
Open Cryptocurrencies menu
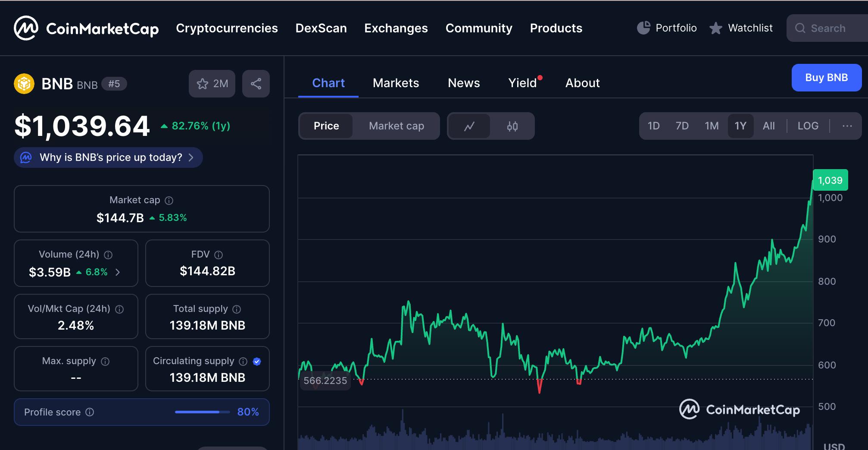point(227,28)
